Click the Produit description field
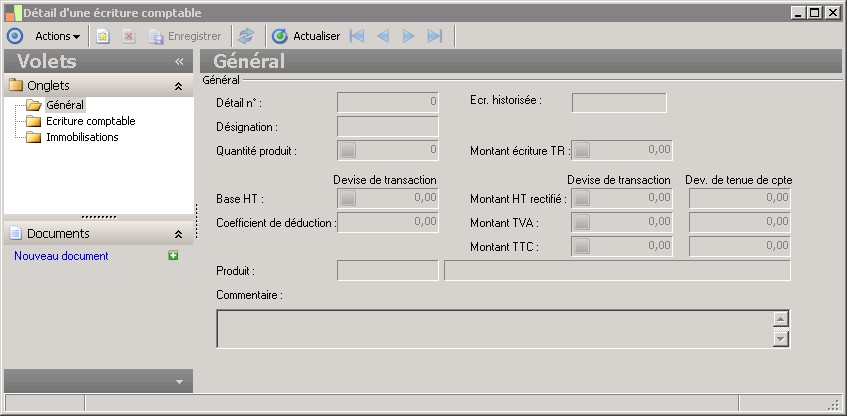 coord(617,271)
